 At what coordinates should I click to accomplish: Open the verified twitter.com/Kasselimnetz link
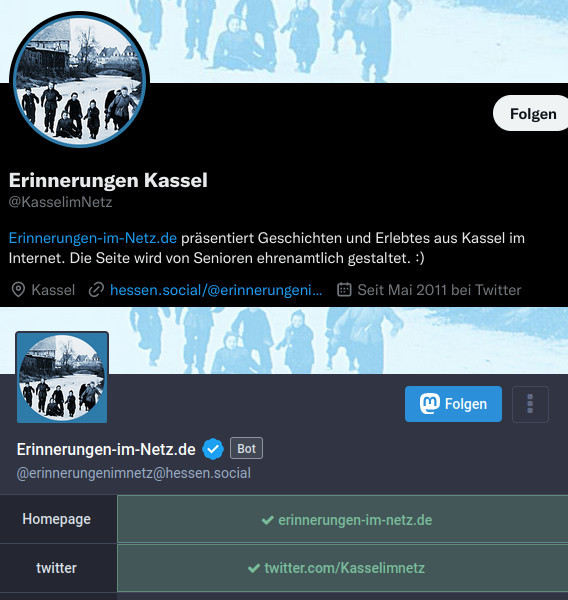[x=344, y=568]
